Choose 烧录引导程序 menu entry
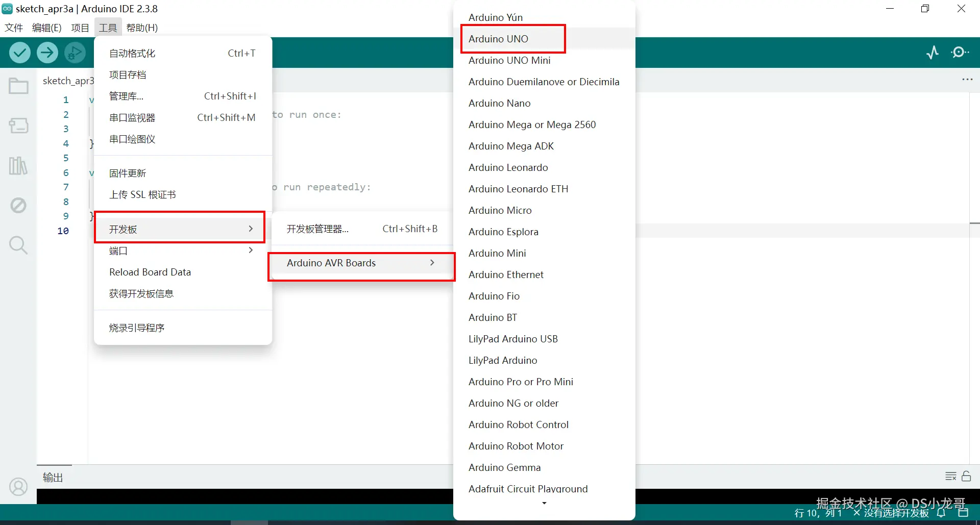This screenshot has height=525, width=980. pos(183,328)
